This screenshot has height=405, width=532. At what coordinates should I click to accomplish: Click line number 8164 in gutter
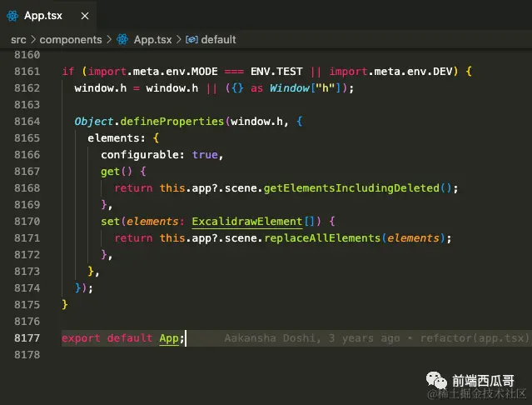[27, 122]
